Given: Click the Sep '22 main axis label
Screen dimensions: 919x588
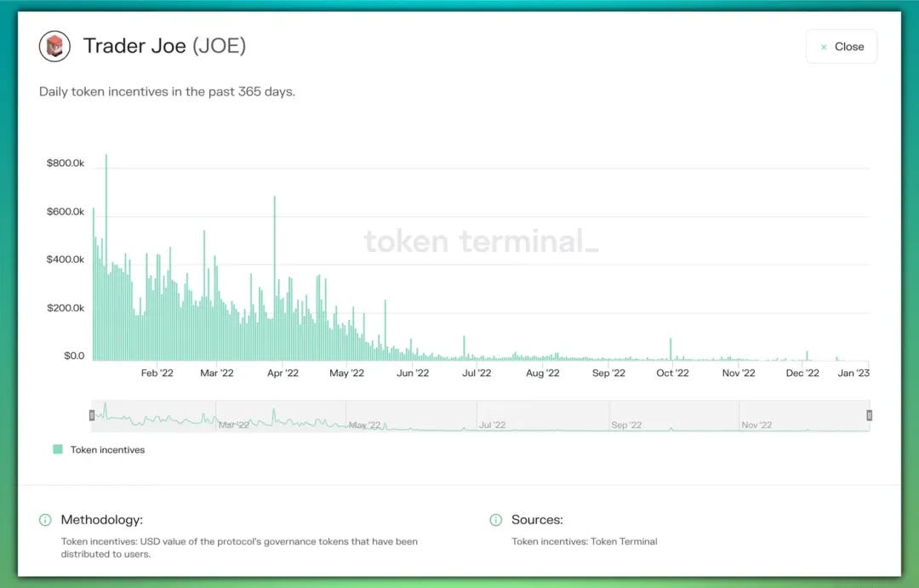Looking at the screenshot, I should [608, 373].
